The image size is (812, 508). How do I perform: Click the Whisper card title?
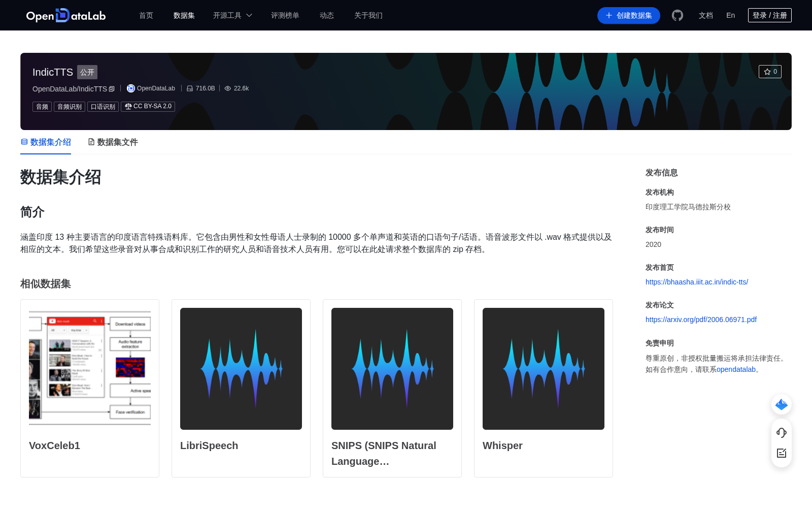502,446
